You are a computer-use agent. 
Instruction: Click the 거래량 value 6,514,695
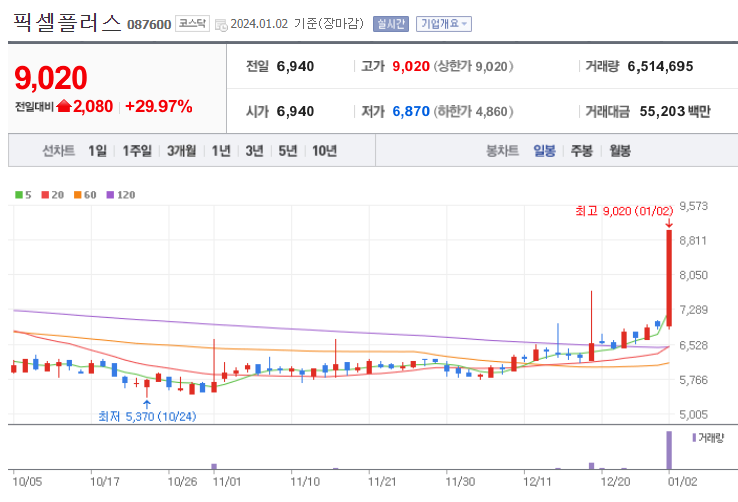pos(660,66)
